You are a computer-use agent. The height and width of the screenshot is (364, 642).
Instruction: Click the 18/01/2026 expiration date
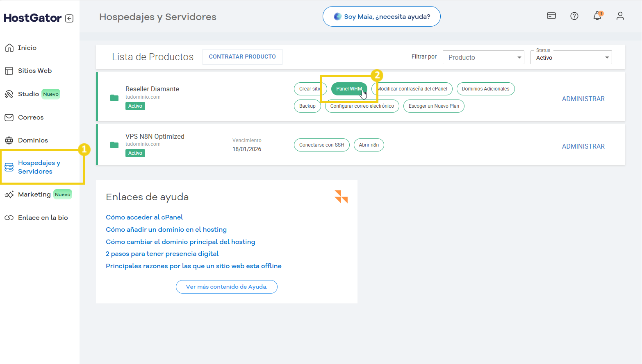pyautogui.click(x=247, y=149)
